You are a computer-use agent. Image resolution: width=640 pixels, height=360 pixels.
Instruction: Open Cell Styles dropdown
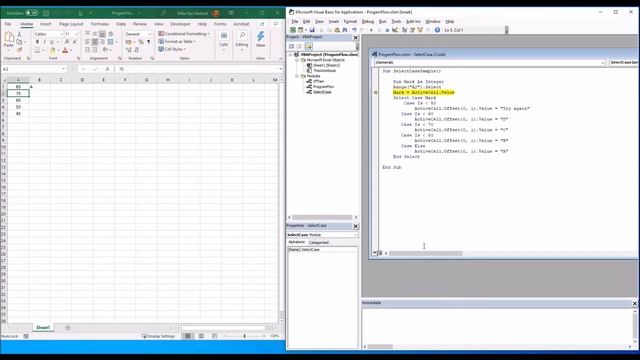pyautogui.click(x=172, y=49)
